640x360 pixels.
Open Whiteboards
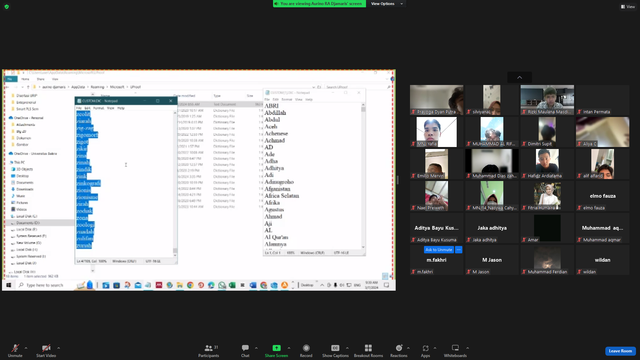click(455, 350)
